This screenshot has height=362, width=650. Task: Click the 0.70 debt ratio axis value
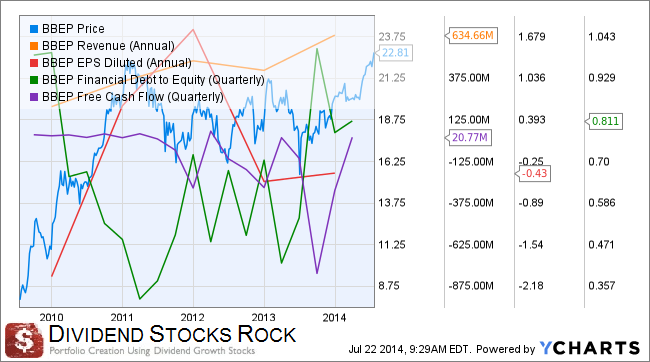(x=599, y=161)
